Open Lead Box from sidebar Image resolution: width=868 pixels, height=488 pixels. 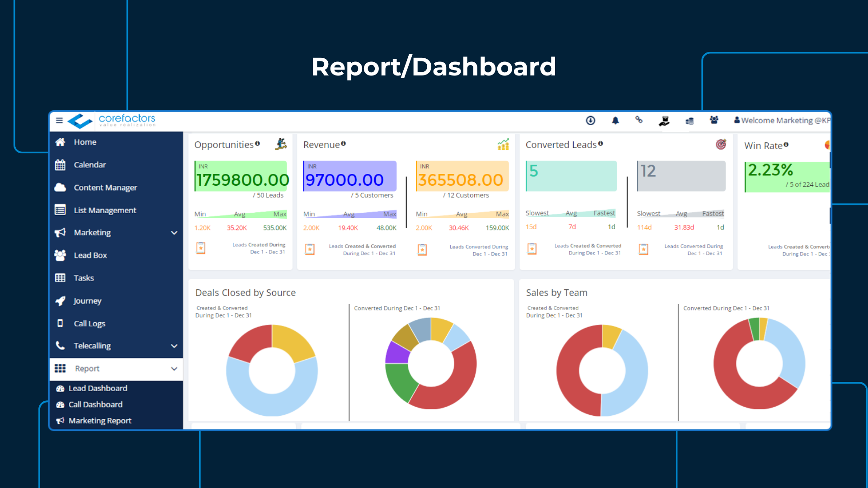pos(90,255)
